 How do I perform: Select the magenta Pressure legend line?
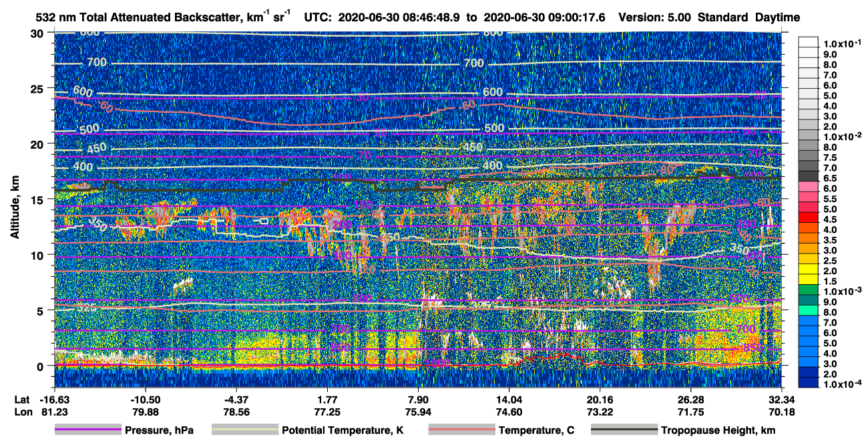pyautogui.click(x=88, y=430)
